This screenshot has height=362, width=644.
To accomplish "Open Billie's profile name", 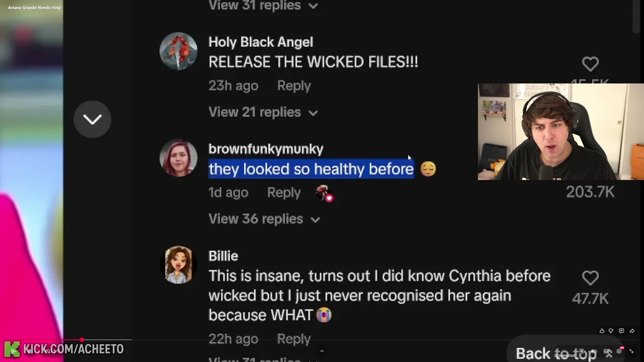I will click(x=223, y=256).
